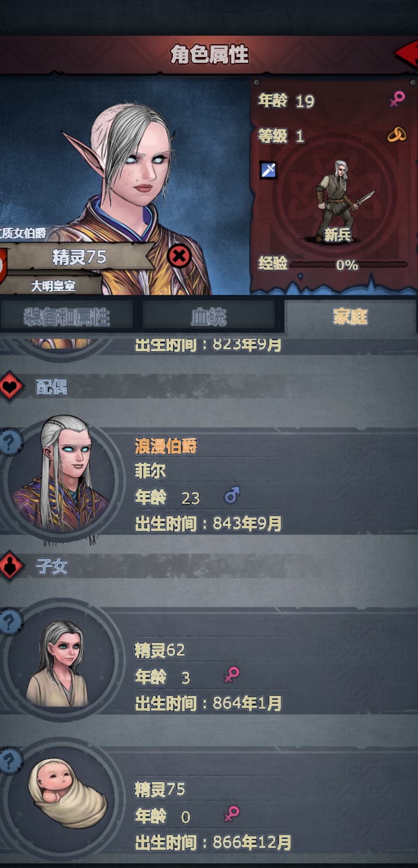Click the red figure icon beside 子女
418x868 pixels.
pos(11,565)
